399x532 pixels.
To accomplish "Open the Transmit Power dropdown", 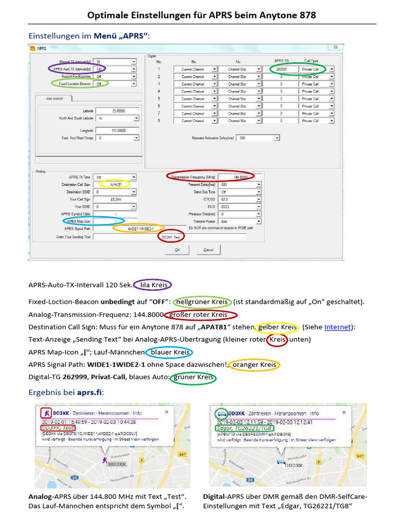I will 259,221.
